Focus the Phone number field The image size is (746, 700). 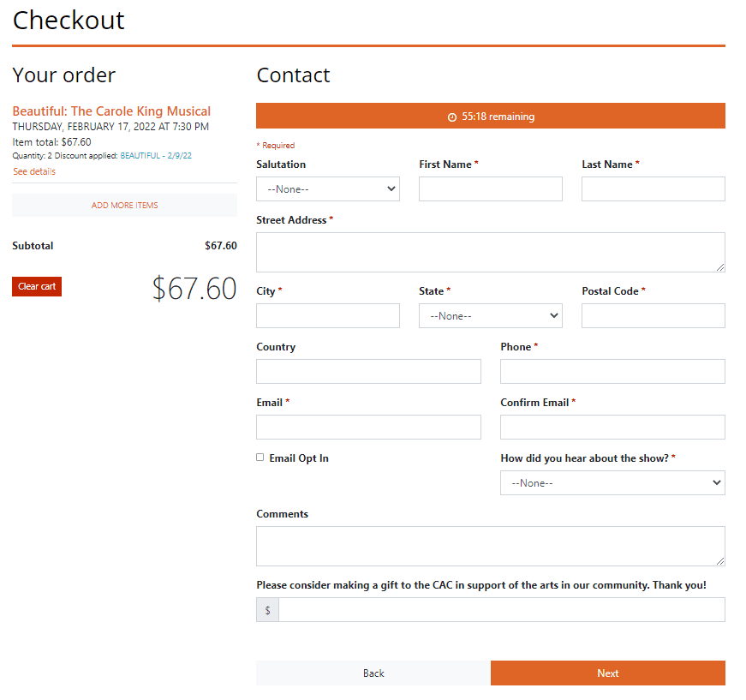(612, 372)
